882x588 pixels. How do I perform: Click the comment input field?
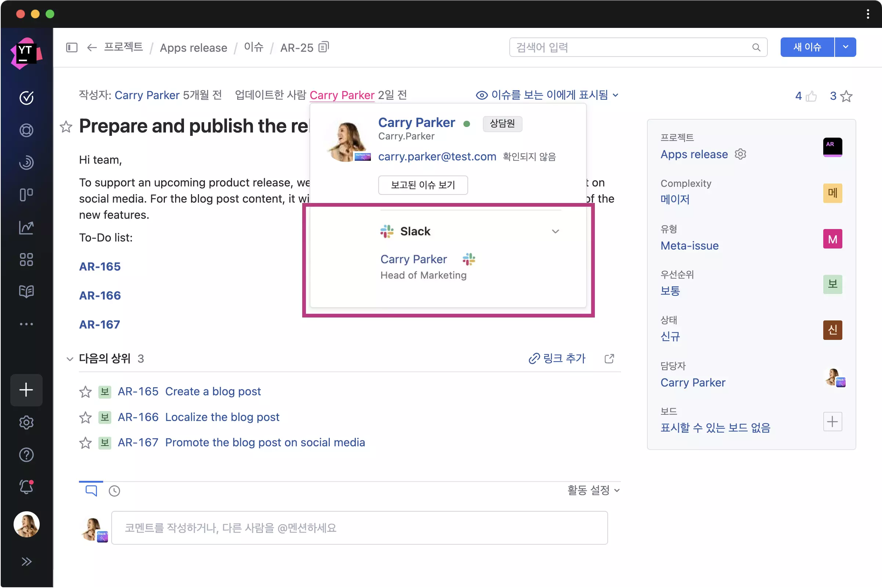(359, 528)
